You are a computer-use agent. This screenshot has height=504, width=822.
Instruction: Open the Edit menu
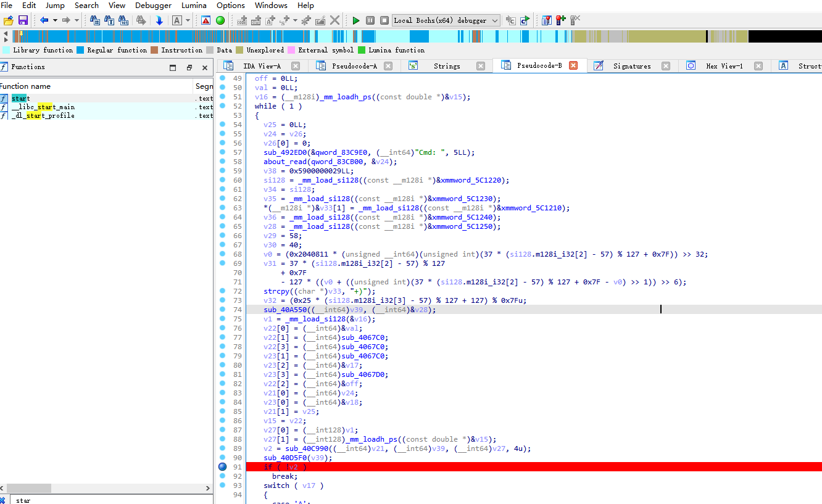29,5
